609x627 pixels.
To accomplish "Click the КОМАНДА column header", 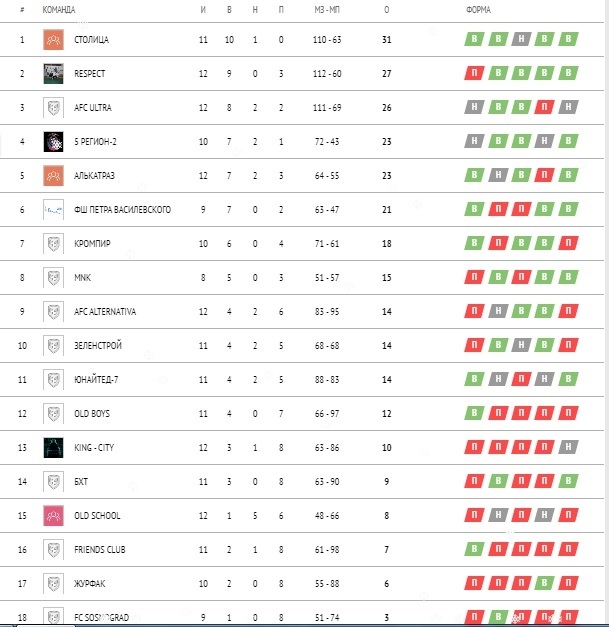I will click(x=59, y=10).
